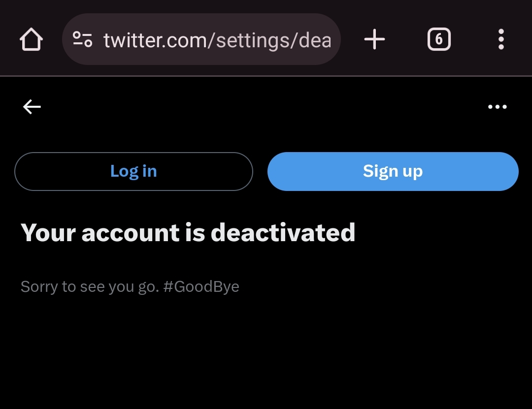
Task: Click the 'Your account is deactivated' heading
Action: point(188,232)
